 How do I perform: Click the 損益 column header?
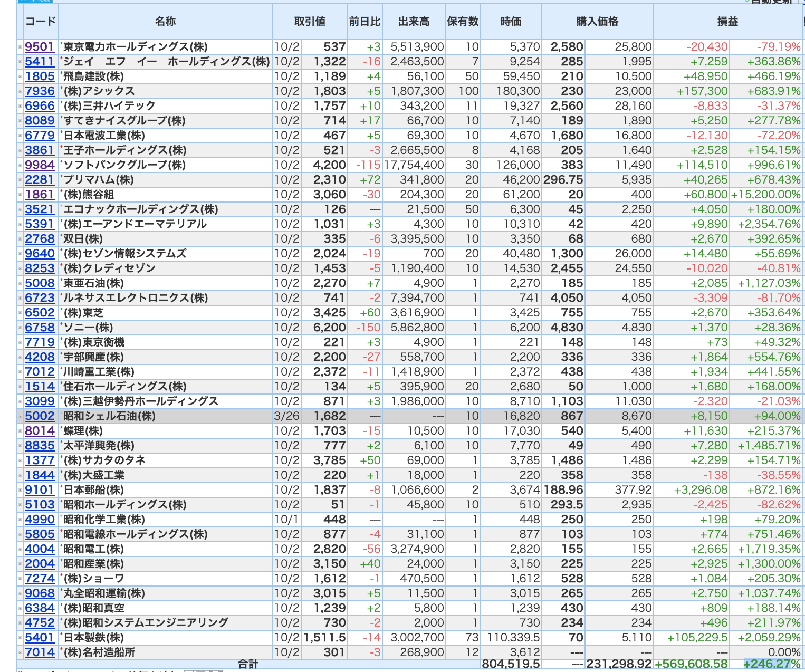pos(728,22)
